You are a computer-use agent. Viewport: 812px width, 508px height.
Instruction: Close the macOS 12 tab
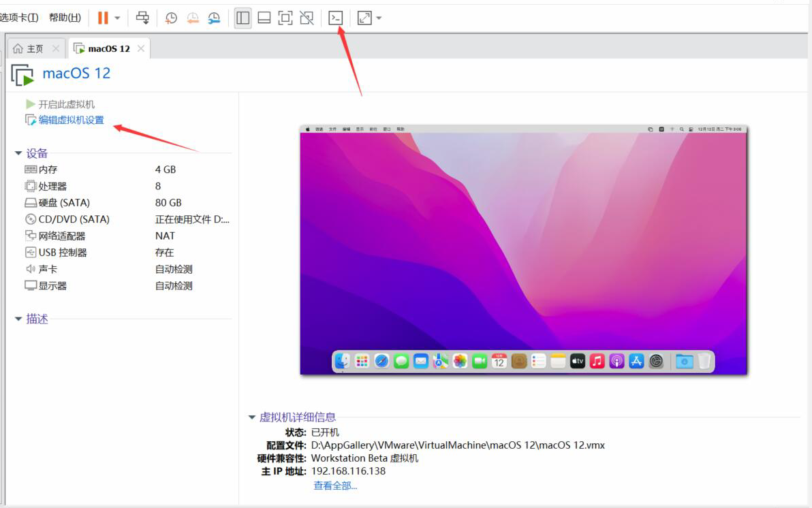(141, 48)
